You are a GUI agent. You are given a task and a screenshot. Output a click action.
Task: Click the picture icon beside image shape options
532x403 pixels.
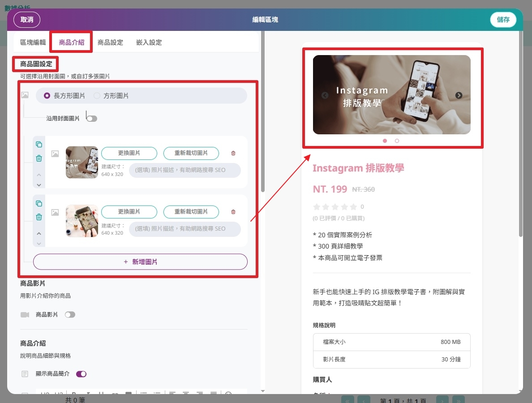(25, 95)
